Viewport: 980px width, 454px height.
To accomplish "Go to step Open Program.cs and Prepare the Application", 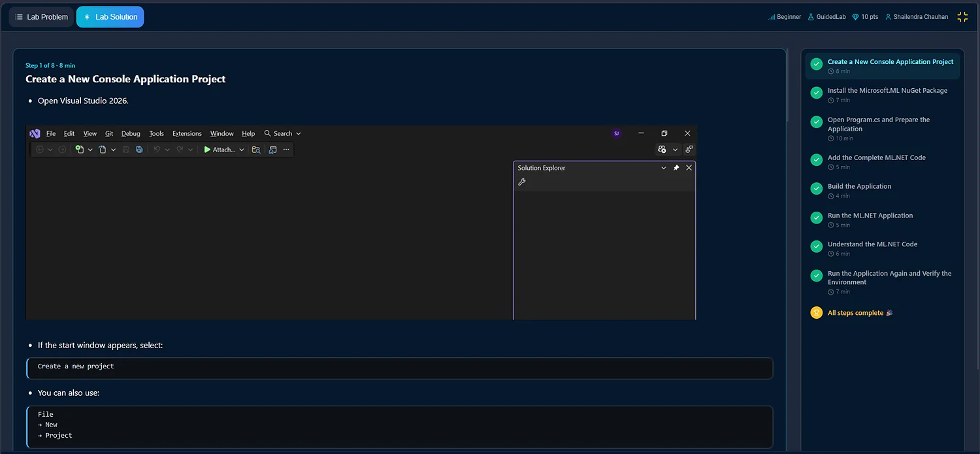I will tap(883, 129).
